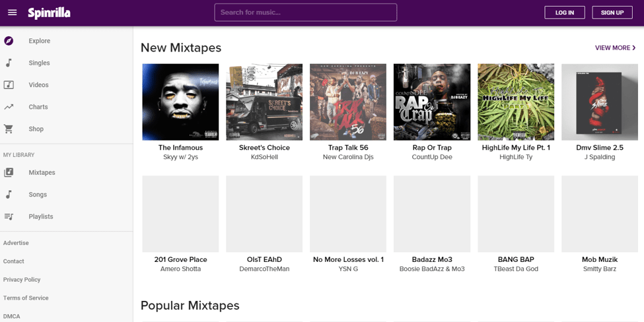
Task: Click the Spinrilla logo
Action: pos(50,13)
